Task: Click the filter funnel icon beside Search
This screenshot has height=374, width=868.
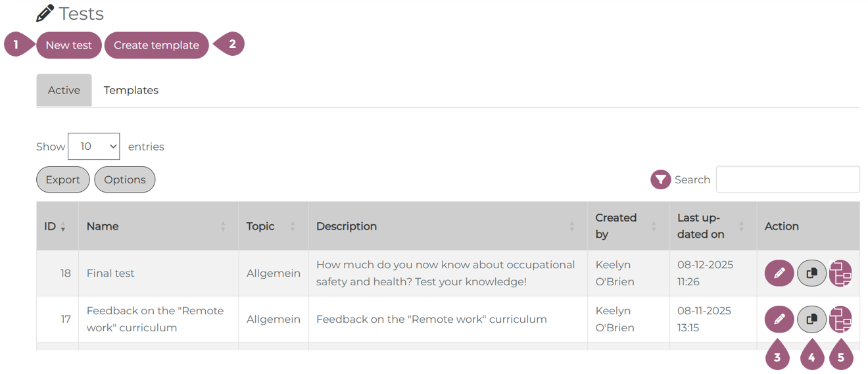Action: pyautogui.click(x=660, y=179)
